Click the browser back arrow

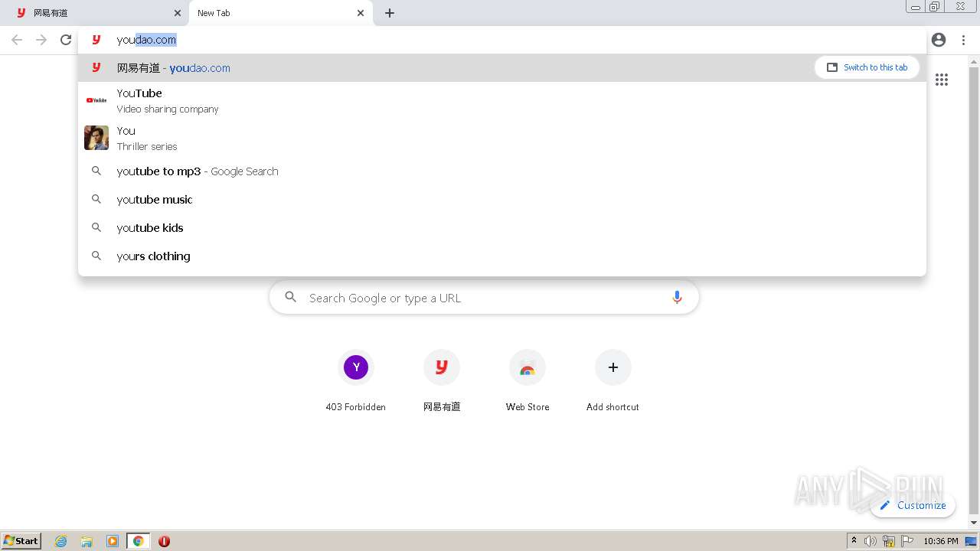[17, 40]
